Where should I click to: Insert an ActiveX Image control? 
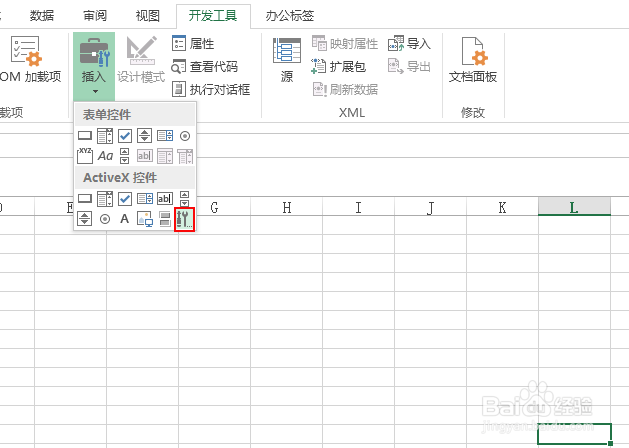[x=145, y=219]
